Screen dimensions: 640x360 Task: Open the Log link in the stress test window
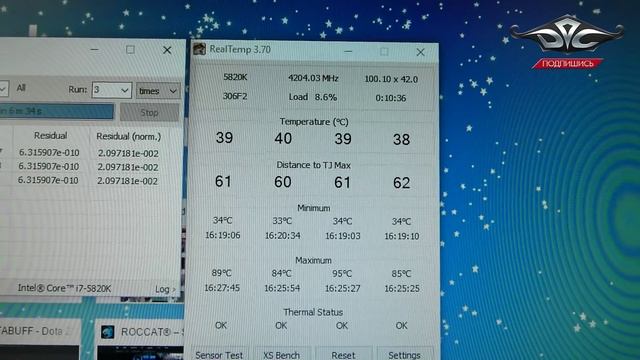[x=165, y=289]
